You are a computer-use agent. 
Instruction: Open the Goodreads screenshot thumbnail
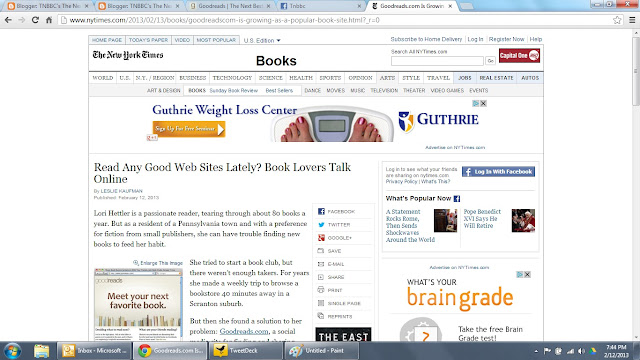[x=138, y=304]
